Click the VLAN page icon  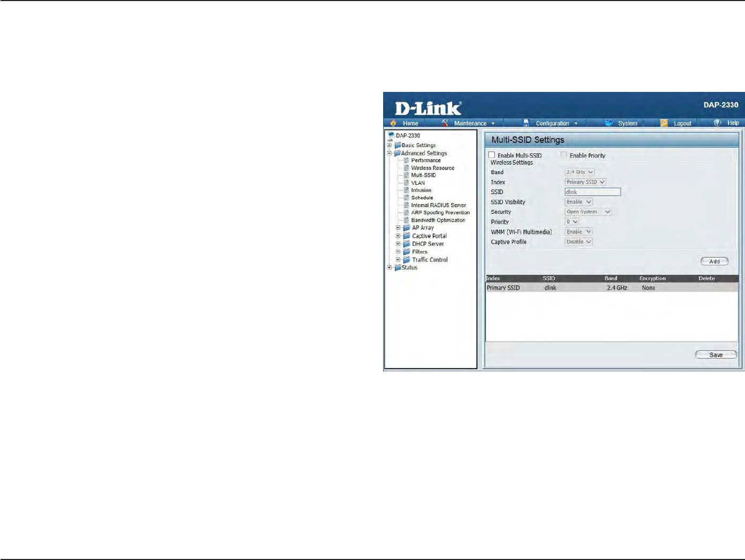[407, 183]
